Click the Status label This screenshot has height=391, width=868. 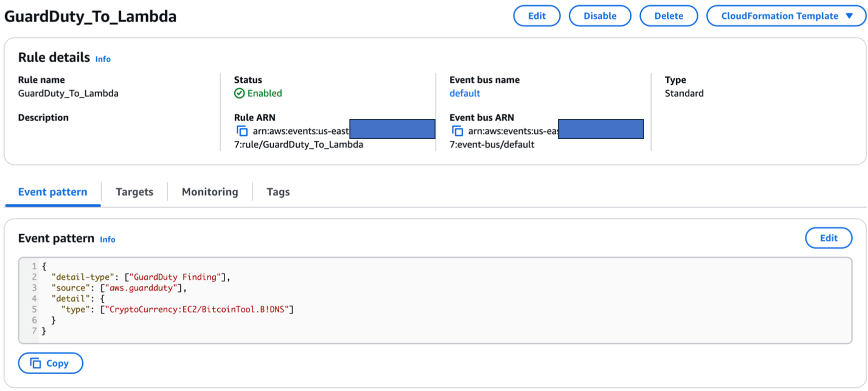tap(248, 80)
